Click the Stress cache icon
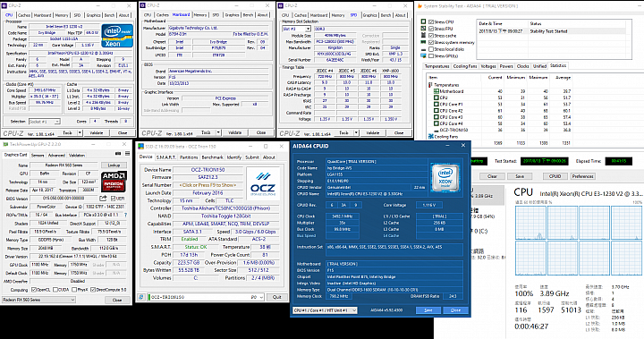 point(423,36)
